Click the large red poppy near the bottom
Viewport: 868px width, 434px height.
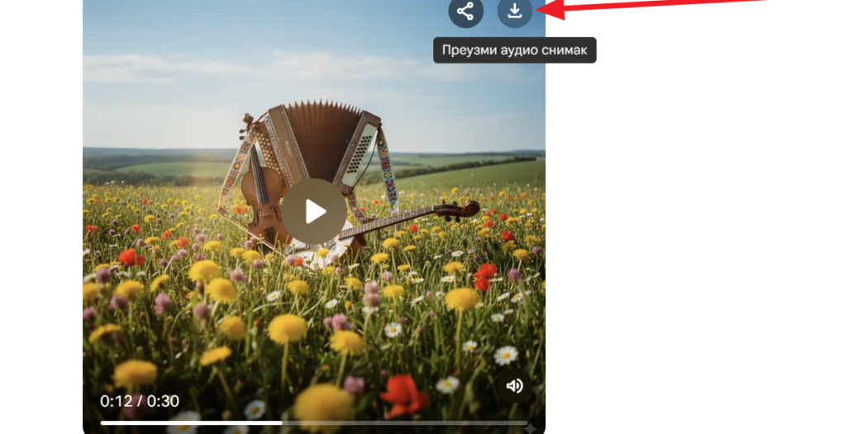click(403, 397)
